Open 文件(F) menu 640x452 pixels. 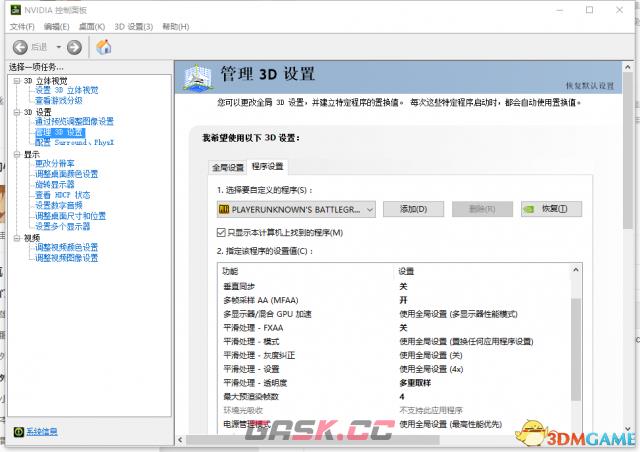pos(22,27)
